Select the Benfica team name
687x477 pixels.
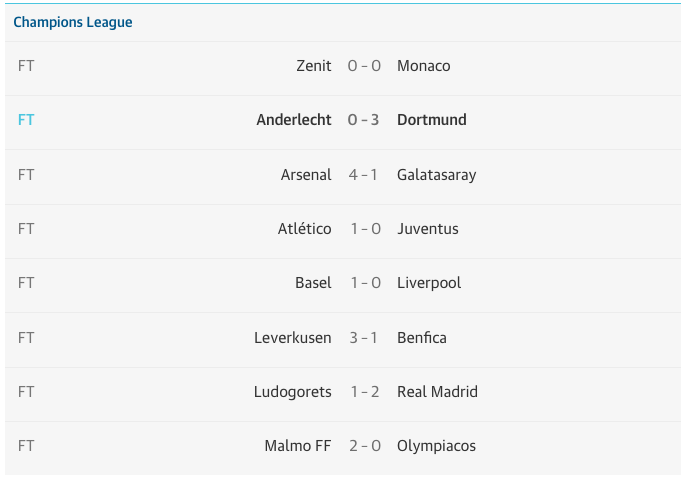pyautogui.click(x=422, y=338)
